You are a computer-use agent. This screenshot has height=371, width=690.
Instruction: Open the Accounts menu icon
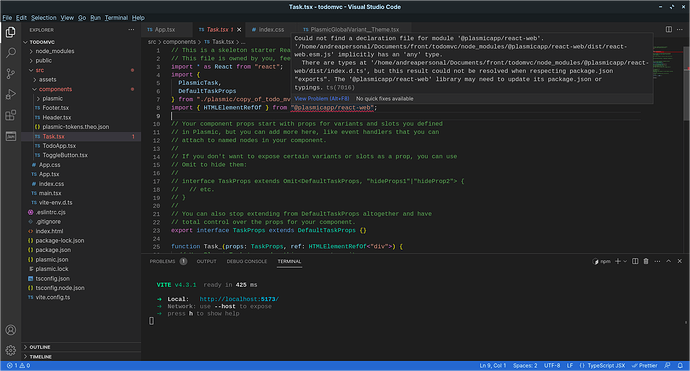click(x=11, y=330)
